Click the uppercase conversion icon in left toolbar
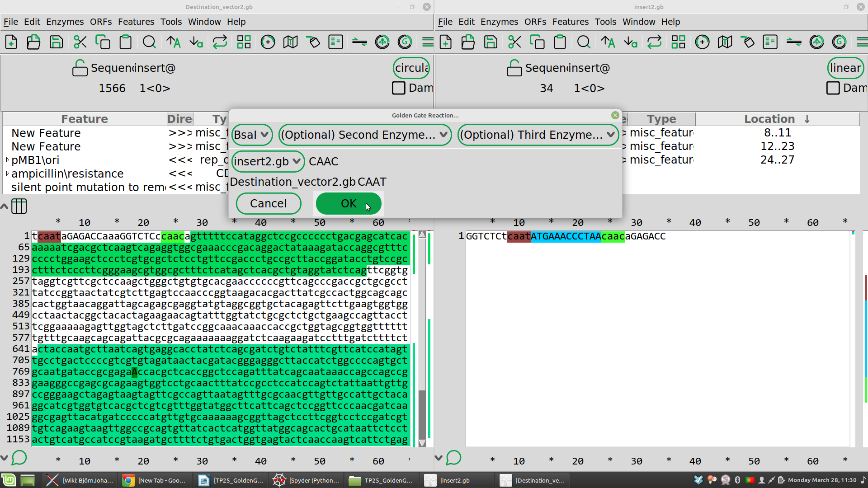This screenshot has width=868, height=488. [173, 42]
